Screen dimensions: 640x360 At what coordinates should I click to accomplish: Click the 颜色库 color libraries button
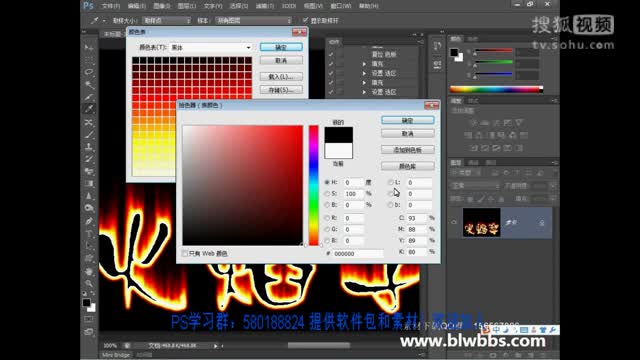point(407,166)
